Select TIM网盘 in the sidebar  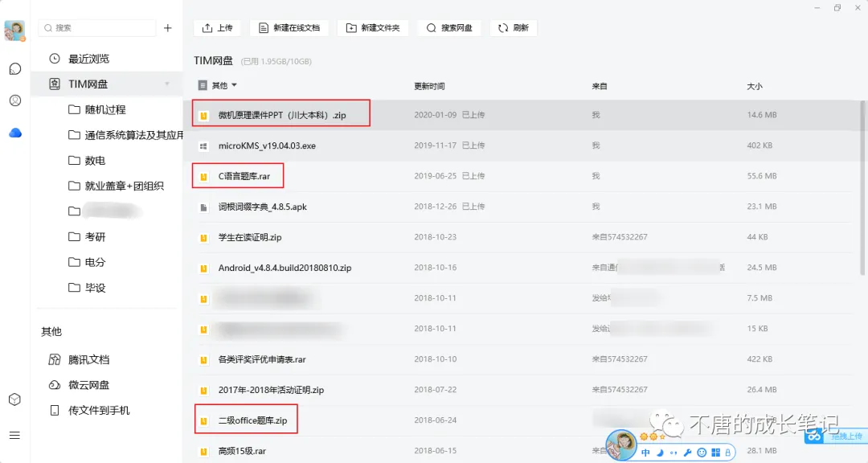(106, 84)
